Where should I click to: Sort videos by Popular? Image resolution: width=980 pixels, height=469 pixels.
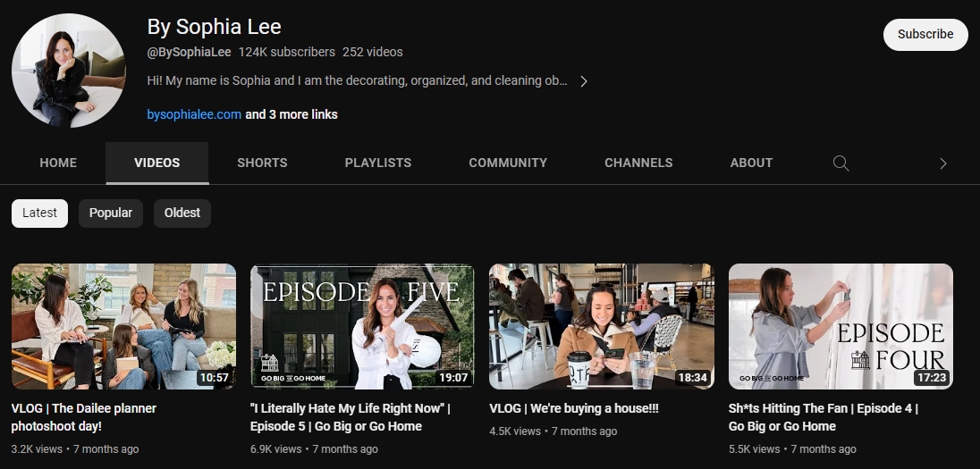click(x=111, y=213)
